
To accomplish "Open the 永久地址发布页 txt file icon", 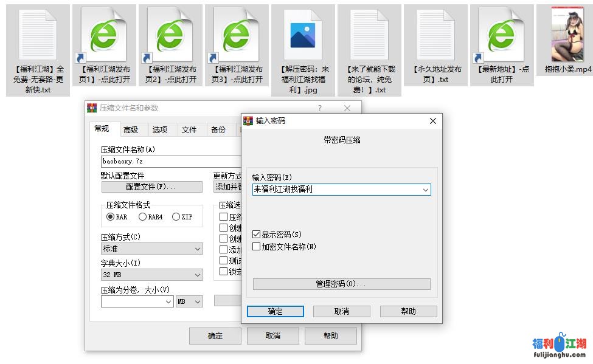I will coord(435,34).
